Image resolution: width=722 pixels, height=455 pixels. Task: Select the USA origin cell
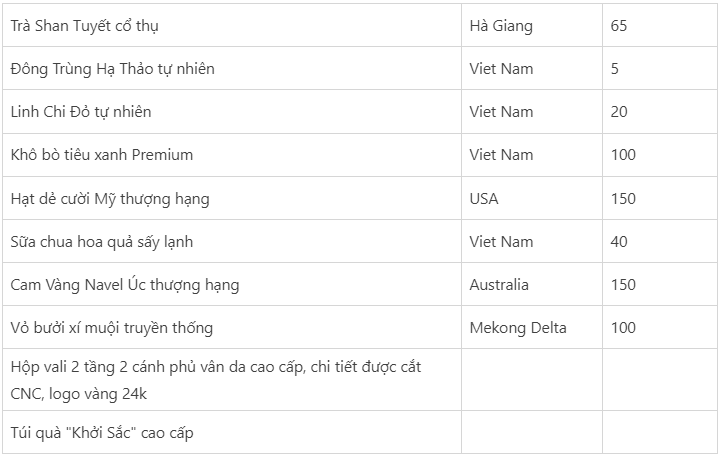coord(532,198)
